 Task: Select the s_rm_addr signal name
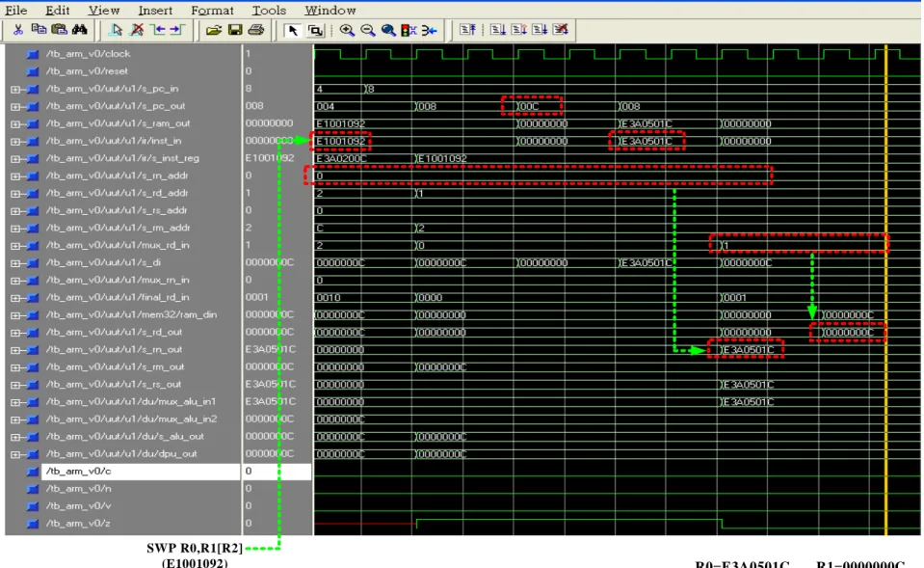[118, 228]
